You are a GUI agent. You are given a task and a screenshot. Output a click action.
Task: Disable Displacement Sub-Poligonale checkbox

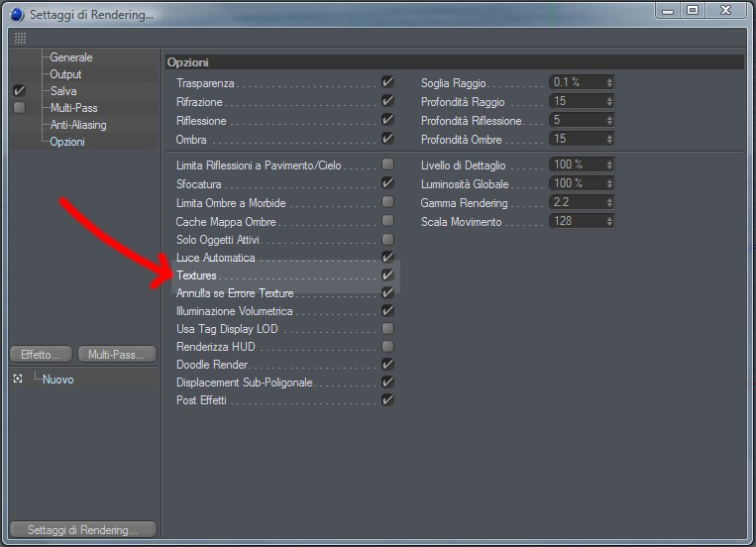[x=387, y=382]
